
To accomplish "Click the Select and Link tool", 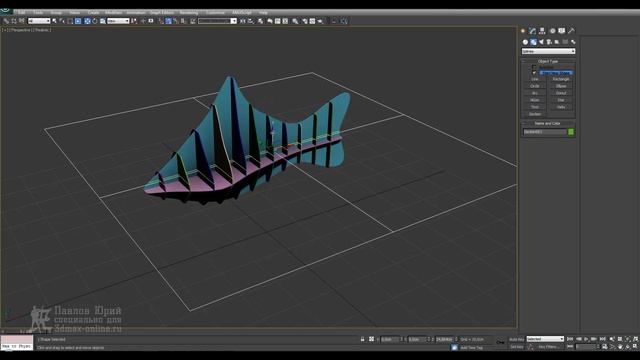I will click(5, 21).
